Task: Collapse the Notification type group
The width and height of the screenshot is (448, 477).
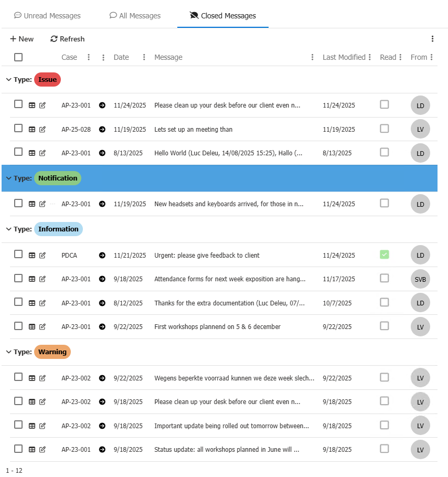Action: (9, 178)
